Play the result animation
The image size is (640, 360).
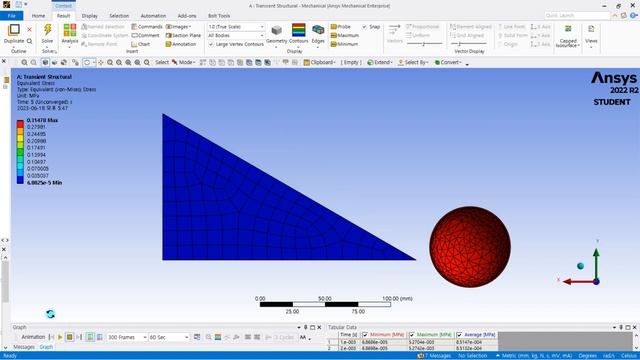60,337
